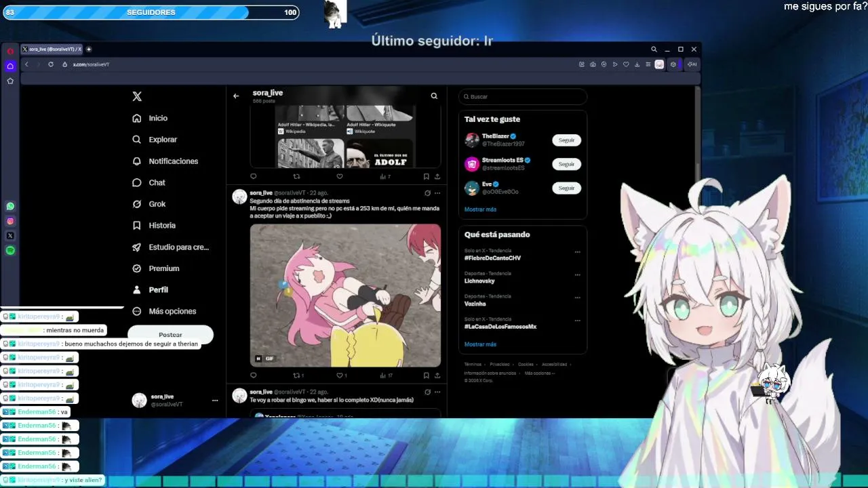This screenshot has height=488, width=868.
Task: Open options dots for Vozinha trend
Action: (578, 298)
